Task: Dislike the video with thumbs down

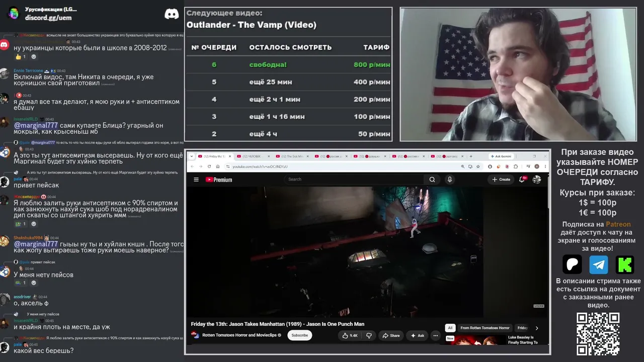Action: tap(369, 335)
